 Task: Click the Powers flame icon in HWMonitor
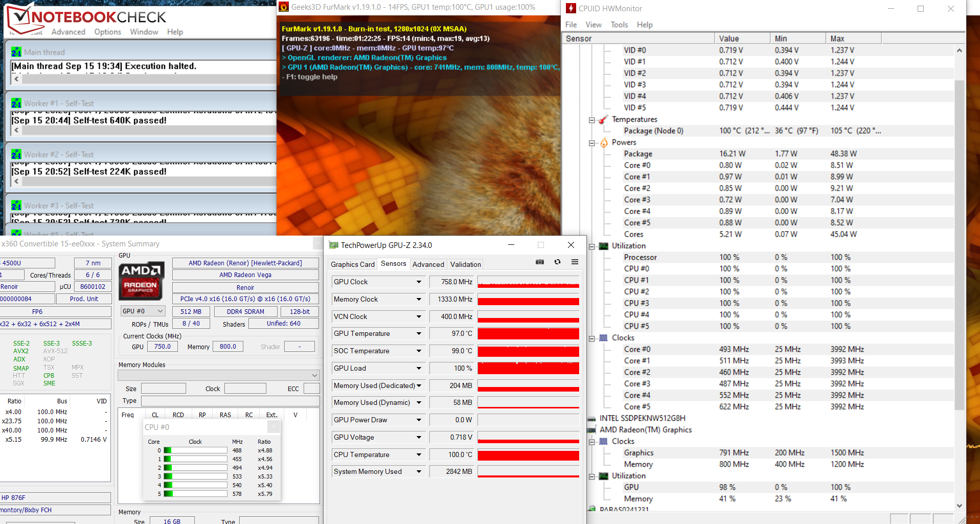(x=603, y=143)
